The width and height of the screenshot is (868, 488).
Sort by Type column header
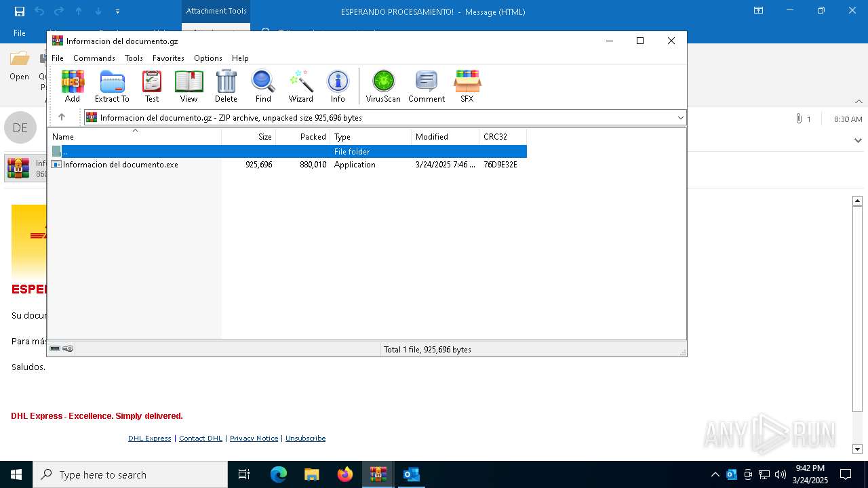pyautogui.click(x=371, y=136)
